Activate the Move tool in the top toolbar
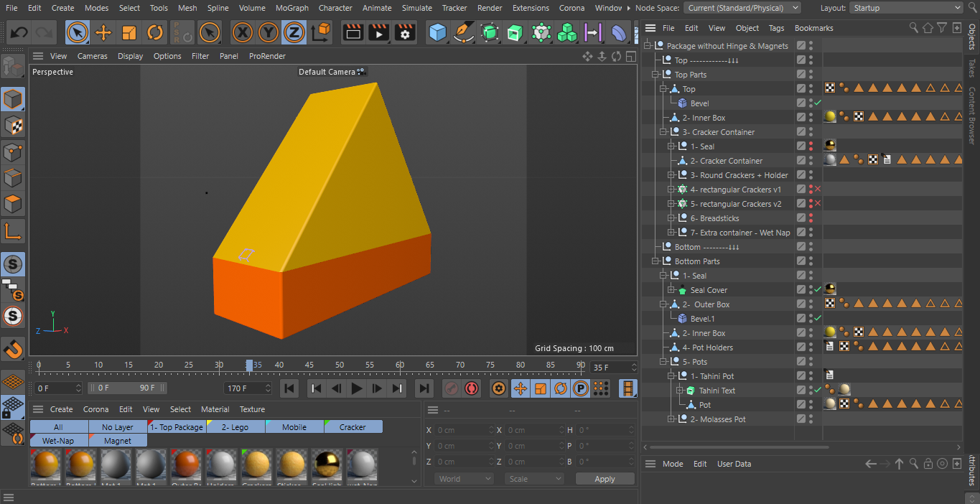 103,32
